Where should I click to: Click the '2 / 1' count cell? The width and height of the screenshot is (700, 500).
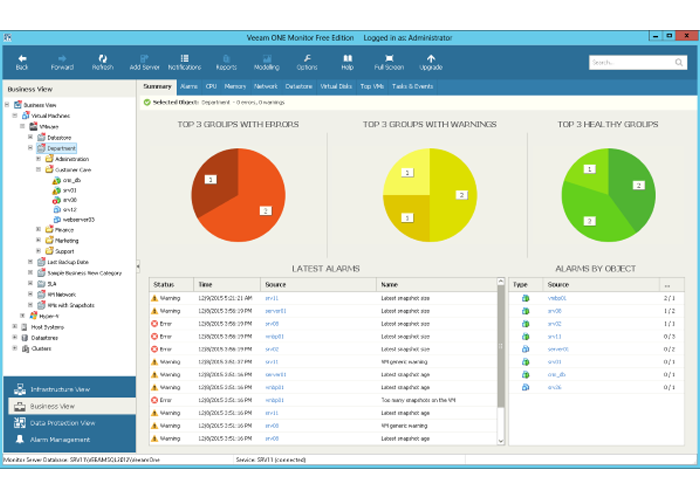click(669, 298)
